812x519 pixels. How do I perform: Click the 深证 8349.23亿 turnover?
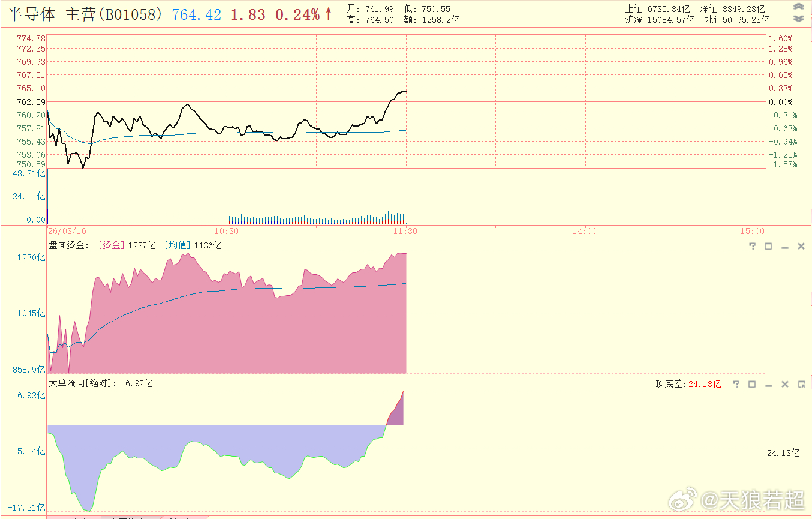(x=732, y=9)
